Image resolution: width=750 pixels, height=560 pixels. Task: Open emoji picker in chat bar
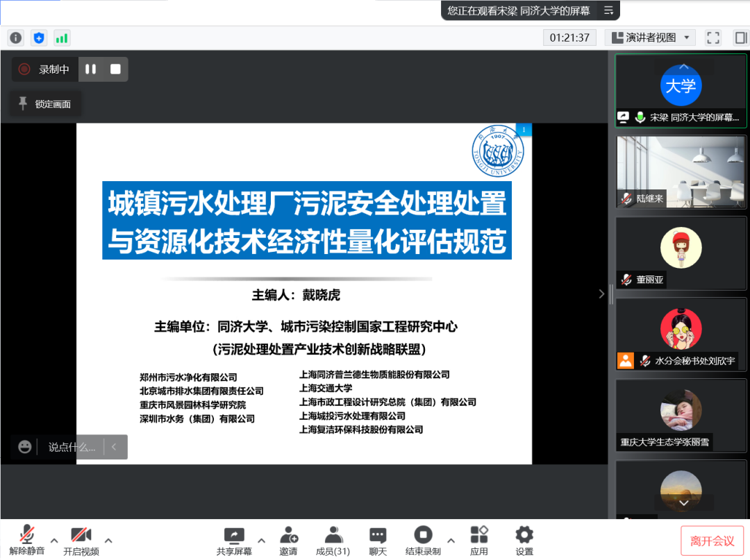coord(25,447)
